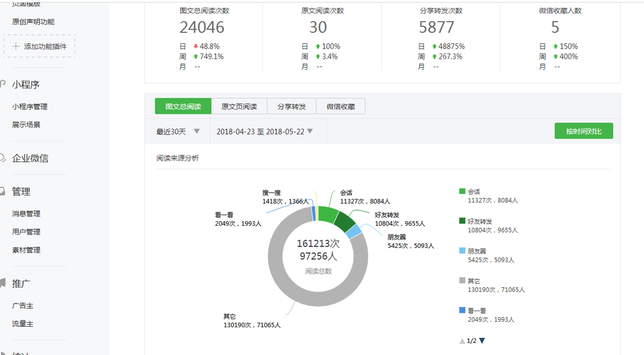
Task: Switch to 原文页阅读 tab
Action: pyautogui.click(x=239, y=106)
